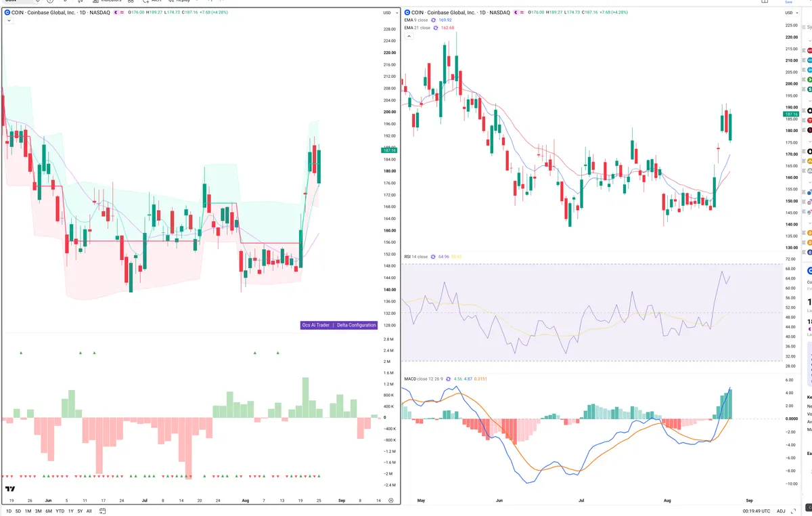
Task: Click -2.4 M label on volume delta axis
Action: (389, 485)
